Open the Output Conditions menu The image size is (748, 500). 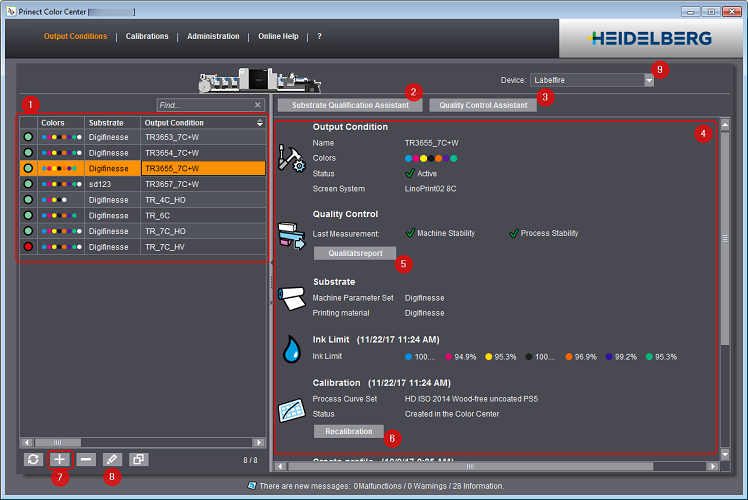coord(75,36)
